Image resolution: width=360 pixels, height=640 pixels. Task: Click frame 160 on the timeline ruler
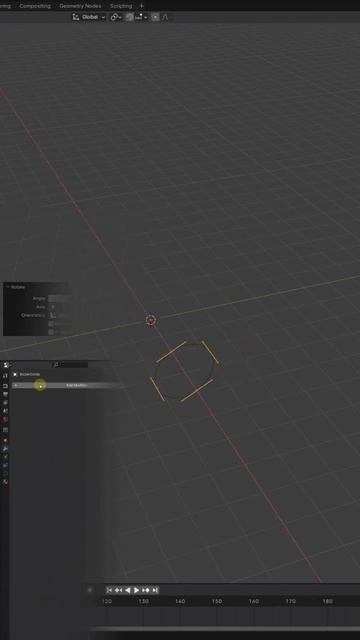click(x=253, y=601)
